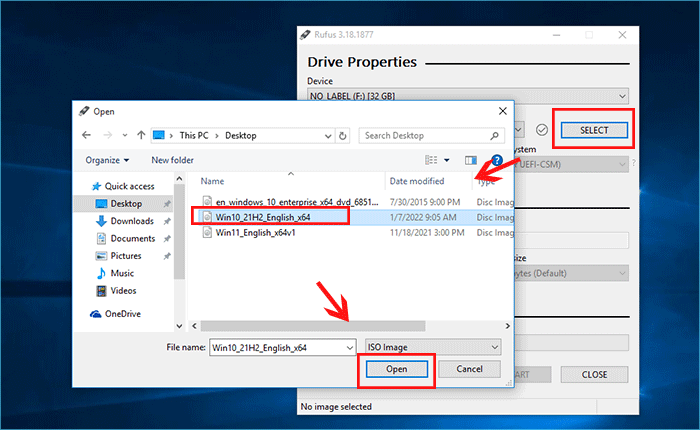The image size is (700, 430).
Task: Cancel the Open dialog
Action: (469, 369)
